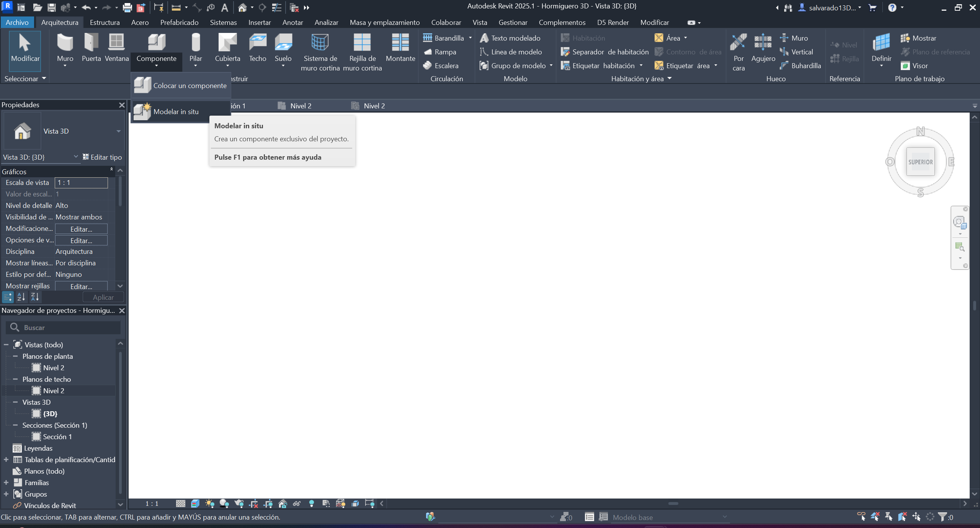Select the Texto modelado tool

pyautogui.click(x=511, y=38)
